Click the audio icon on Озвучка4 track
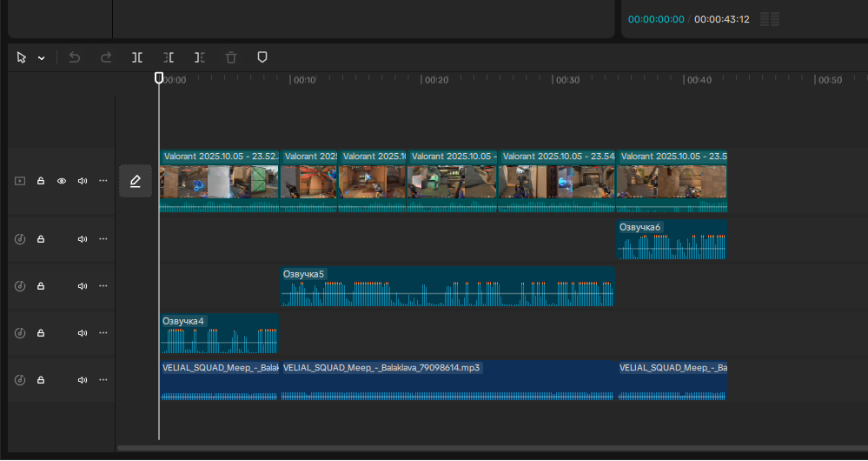The image size is (868, 461). coord(20,333)
